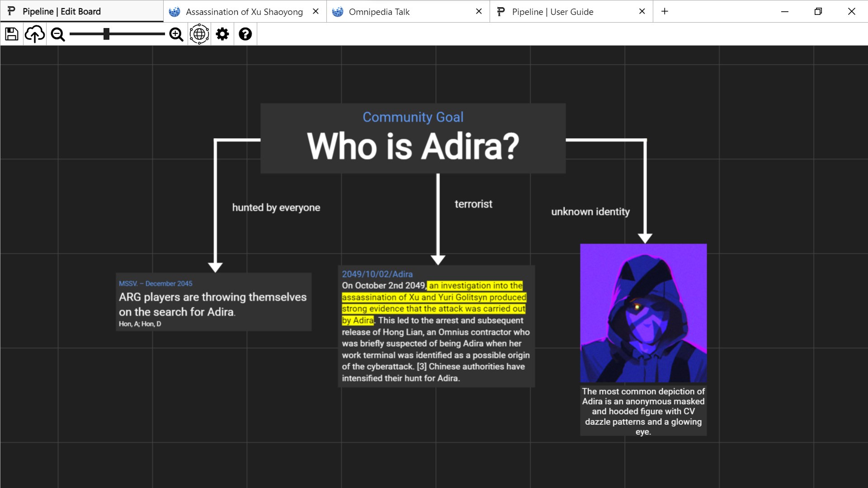Switch to Assassination of Xu Shaoyong tab
This screenshot has width=868, height=488.
[x=245, y=12]
